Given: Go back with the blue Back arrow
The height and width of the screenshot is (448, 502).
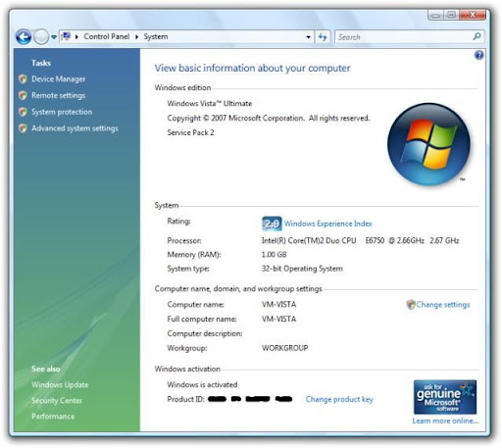Looking at the screenshot, I should click(24, 36).
